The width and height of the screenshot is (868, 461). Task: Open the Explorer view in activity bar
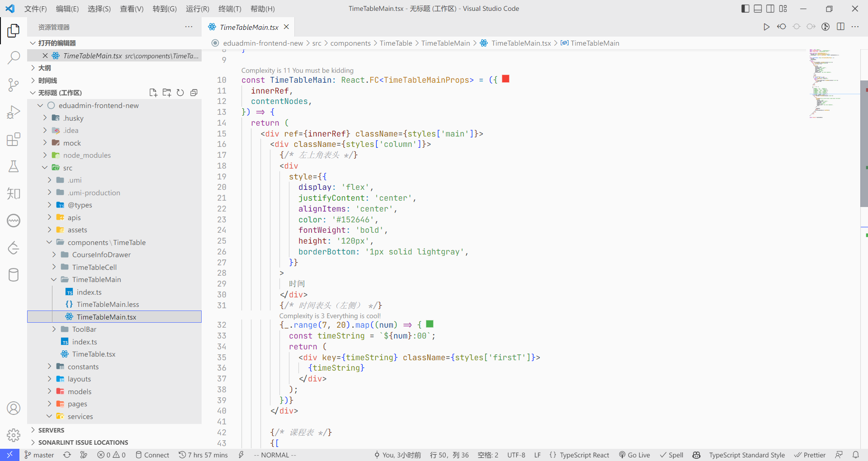[x=14, y=31]
